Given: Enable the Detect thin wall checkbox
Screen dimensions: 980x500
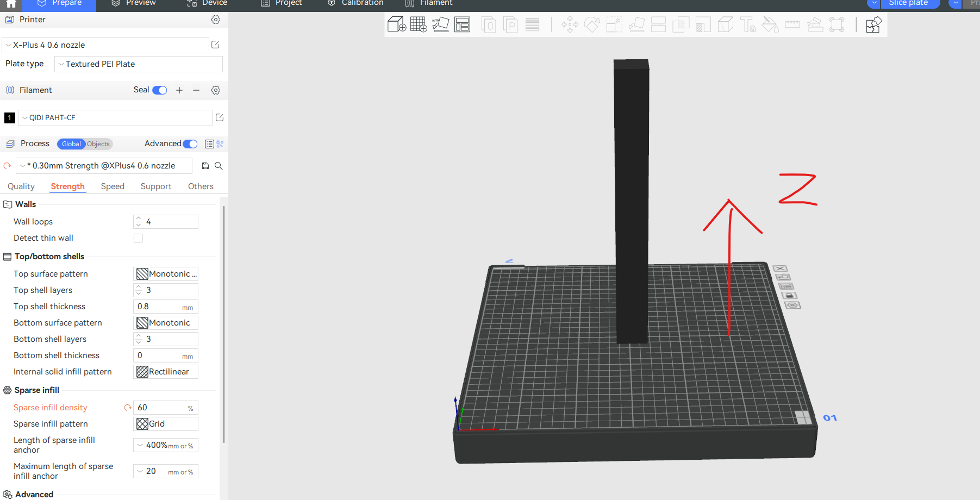Looking at the screenshot, I should tap(138, 238).
